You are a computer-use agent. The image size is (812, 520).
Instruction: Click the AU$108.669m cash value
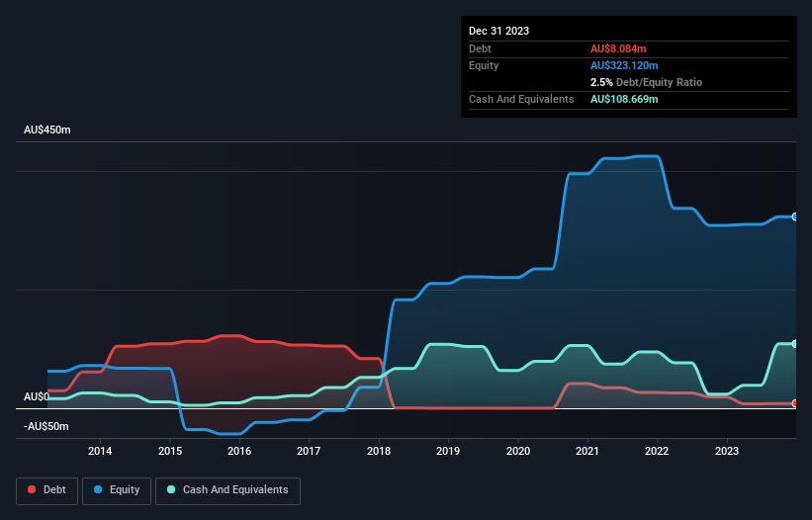pyautogui.click(x=624, y=99)
